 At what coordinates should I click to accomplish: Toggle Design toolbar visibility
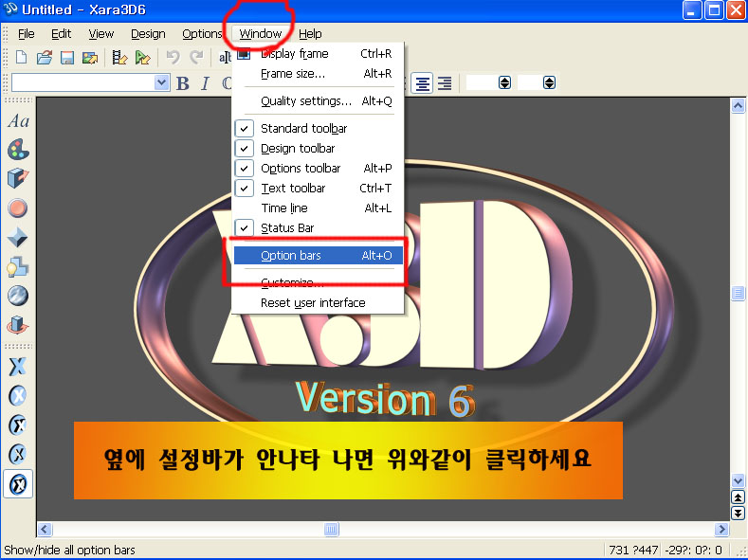pyautogui.click(x=318, y=149)
